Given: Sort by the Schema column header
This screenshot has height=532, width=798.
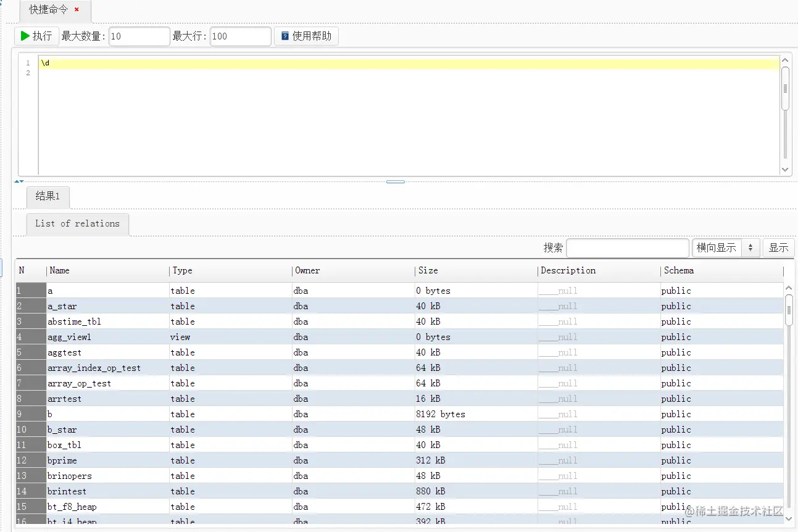Looking at the screenshot, I should (x=721, y=270).
